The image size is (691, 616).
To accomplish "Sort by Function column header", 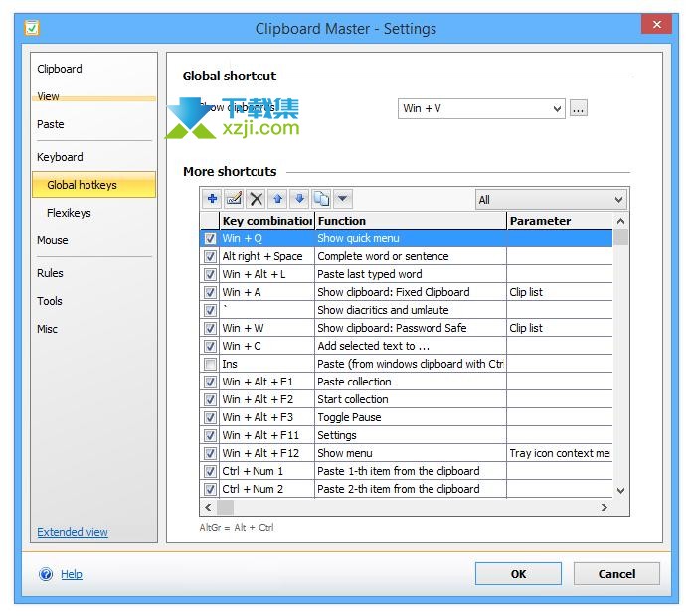I will (411, 221).
